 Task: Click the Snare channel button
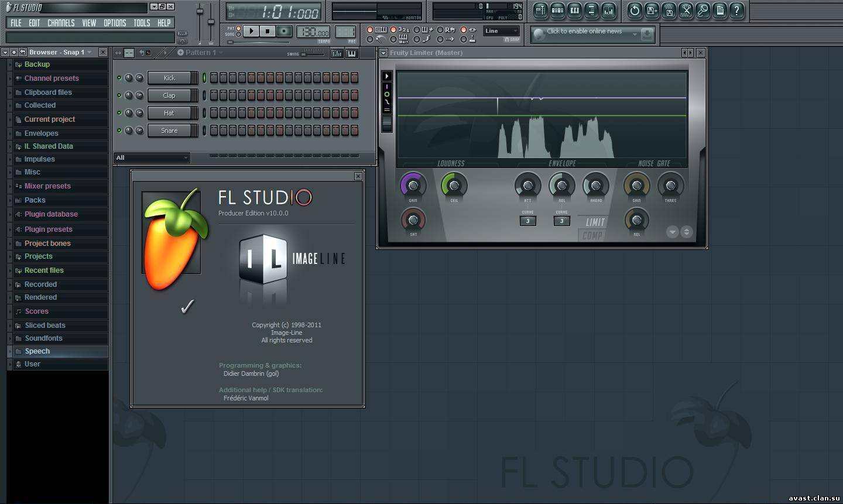[170, 131]
